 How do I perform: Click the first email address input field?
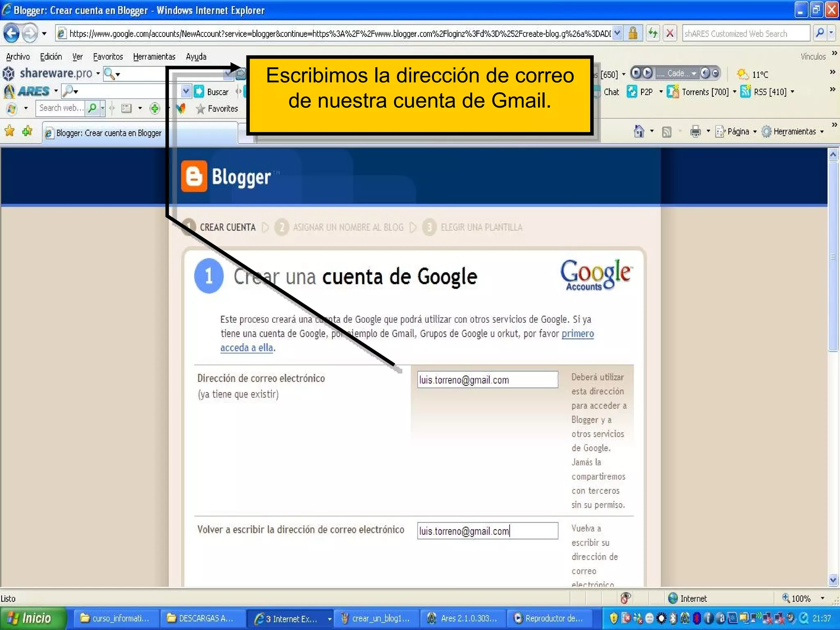click(x=487, y=380)
